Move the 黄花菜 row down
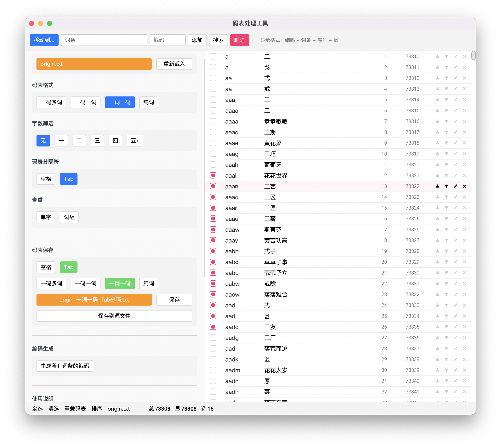 point(446,143)
